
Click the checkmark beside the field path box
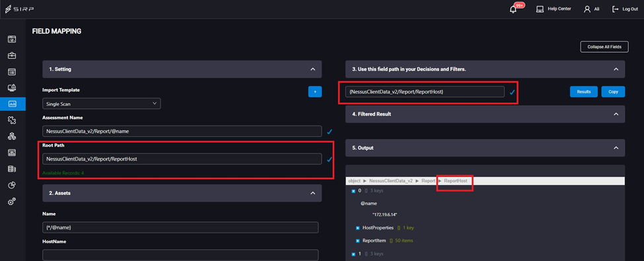[x=512, y=92]
